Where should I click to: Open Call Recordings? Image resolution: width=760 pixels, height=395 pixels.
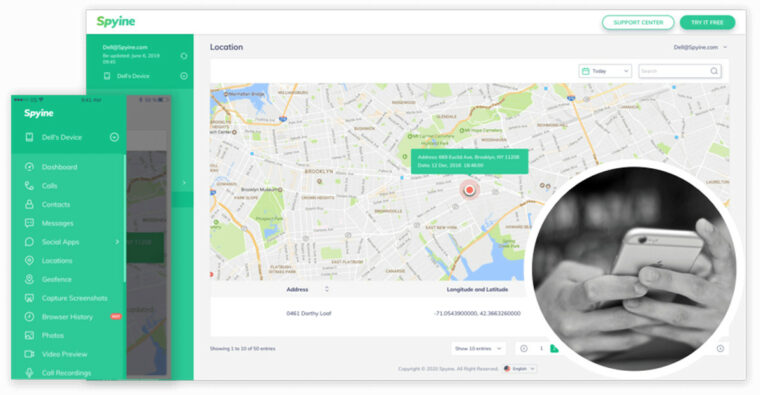[x=66, y=373]
